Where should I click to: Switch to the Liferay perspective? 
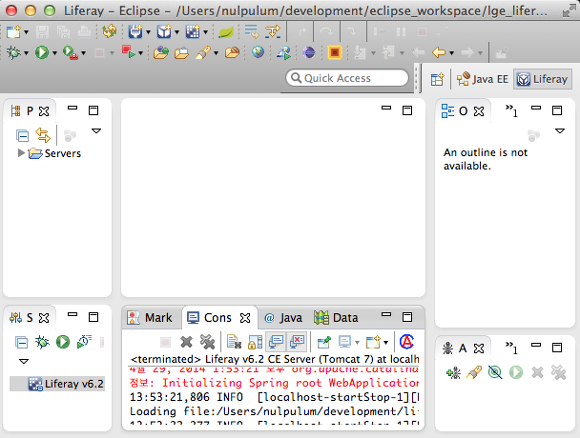click(543, 79)
